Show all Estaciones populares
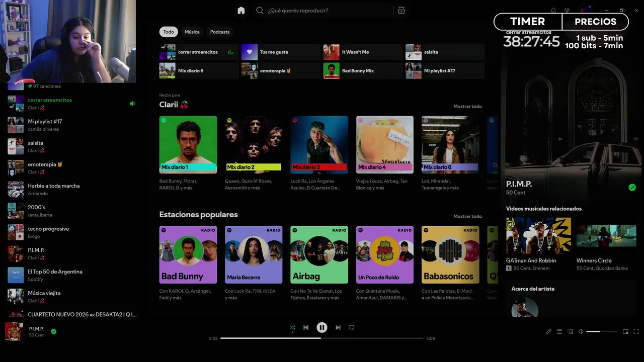Viewport: 644px width, 362px height. (467, 216)
